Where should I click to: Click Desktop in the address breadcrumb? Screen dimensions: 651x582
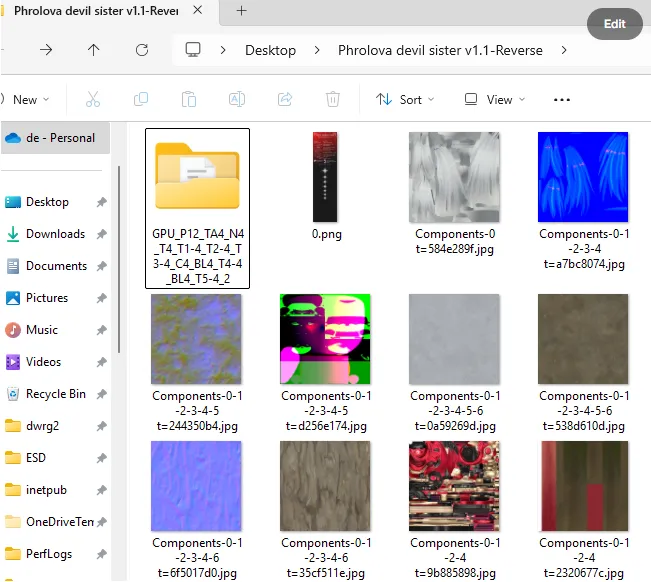pos(271,50)
